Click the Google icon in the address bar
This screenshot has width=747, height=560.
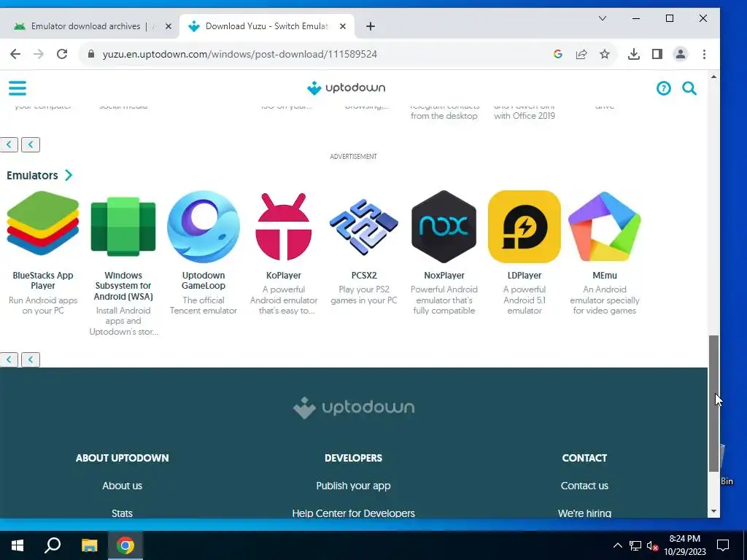click(558, 54)
